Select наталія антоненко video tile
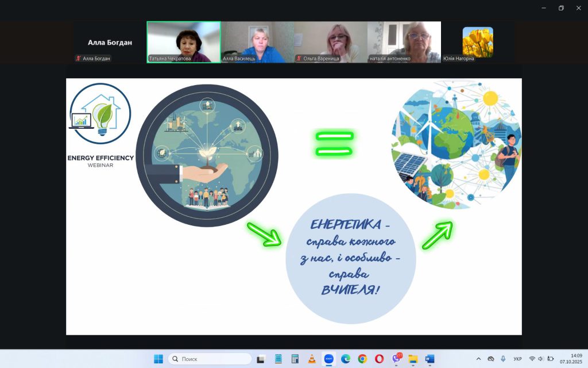Screen dimensions: 588x368 coord(404,42)
